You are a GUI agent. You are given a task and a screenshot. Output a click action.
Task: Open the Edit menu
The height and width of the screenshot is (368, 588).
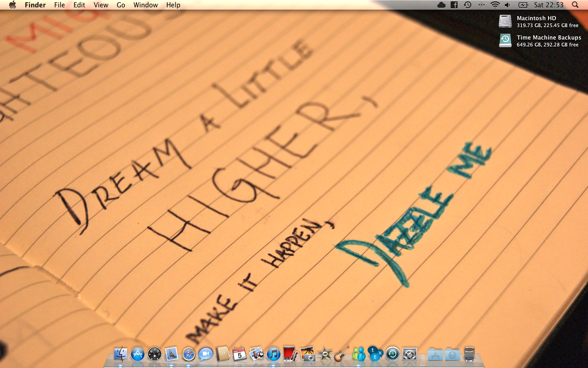pyautogui.click(x=79, y=5)
